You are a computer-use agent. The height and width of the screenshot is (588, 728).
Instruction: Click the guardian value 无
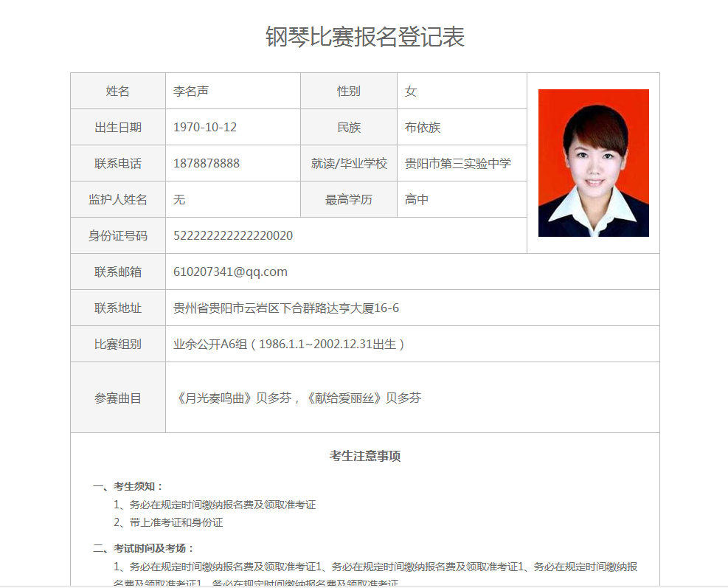tap(179, 200)
